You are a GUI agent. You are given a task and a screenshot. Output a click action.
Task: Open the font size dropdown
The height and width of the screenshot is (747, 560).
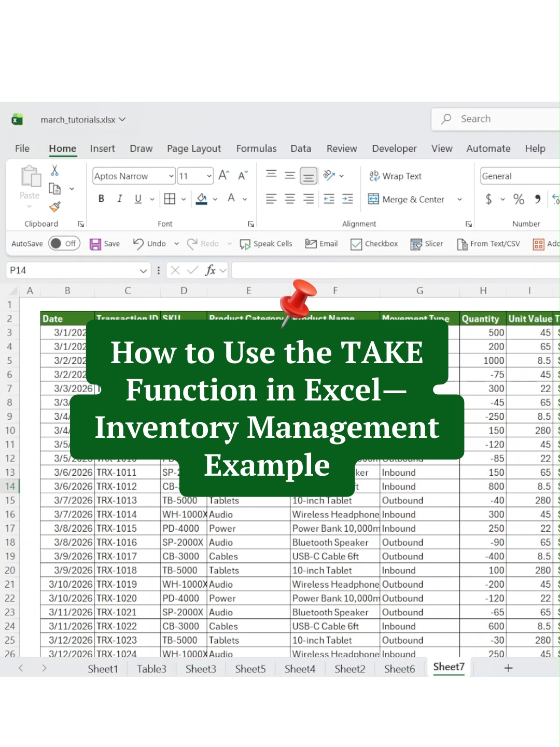point(209,176)
